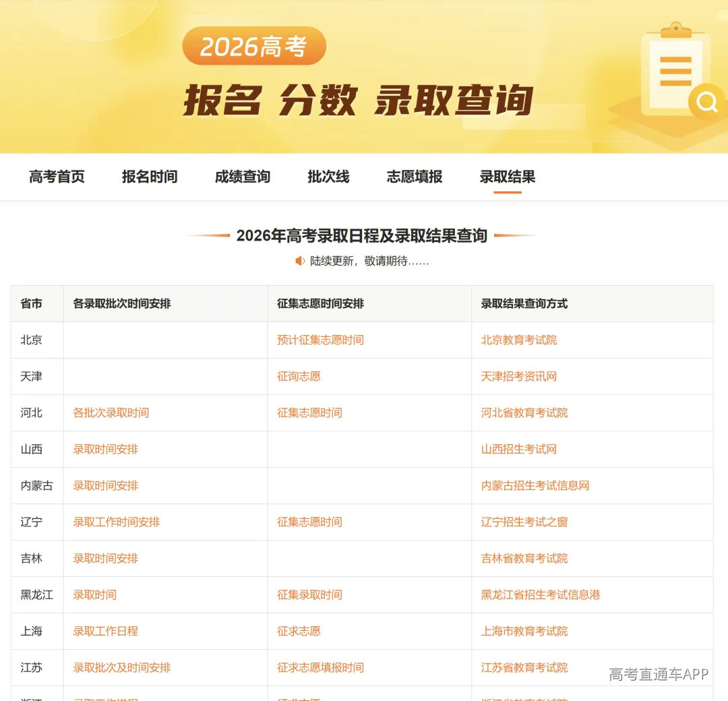The width and height of the screenshot is (728, 701).
Task: Open Jiangsu's 录取批次及时间安排 link
Action: coord(121,667)
